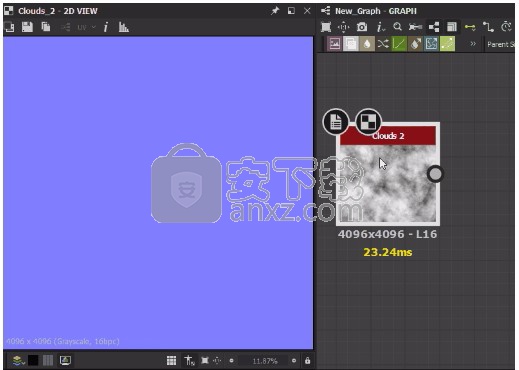Click the Clouds 2 node thumbnail
Viewport: 519px width, 370px height.
pyautogui.click(x=388, y=183)
